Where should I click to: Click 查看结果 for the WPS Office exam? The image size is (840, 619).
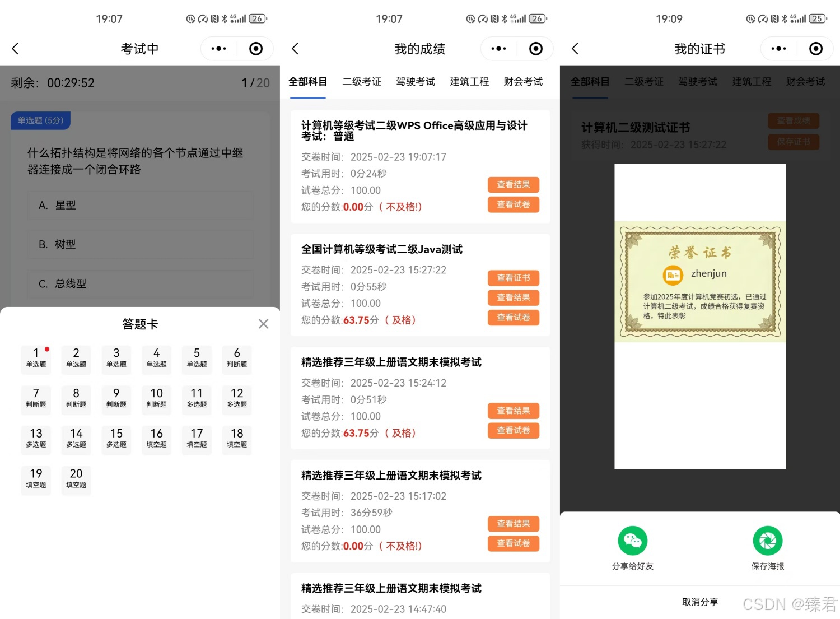(x=514, y=185)
